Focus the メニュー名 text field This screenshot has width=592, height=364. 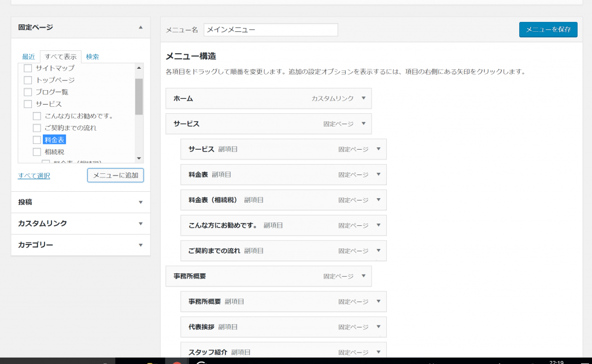tap(271, 30)
